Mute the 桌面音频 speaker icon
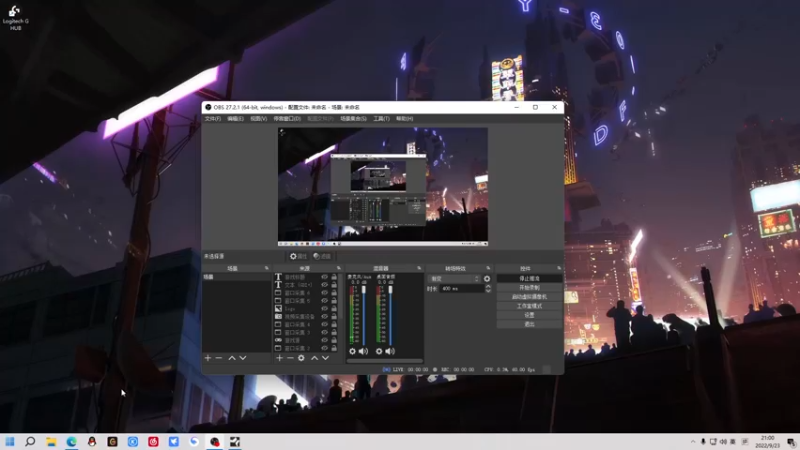This screenshot has width=800, height=450. click(x=390, y=351)
